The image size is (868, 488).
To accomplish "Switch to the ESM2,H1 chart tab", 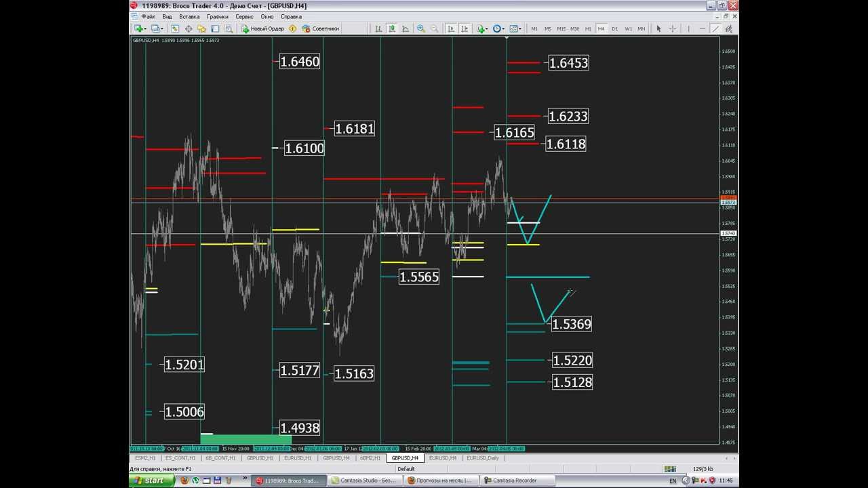I will (x=145, y=458).
